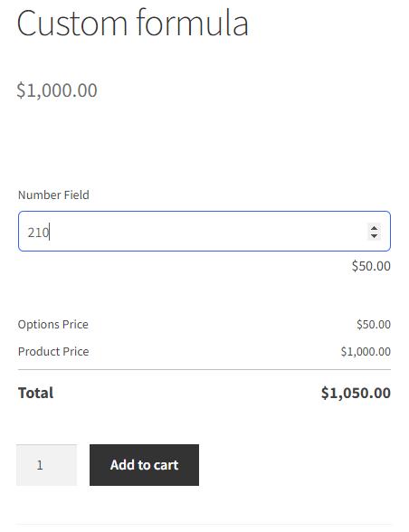Click the Product Price $1,000.00 value
The image size is (409, 532).
(366, 351)
